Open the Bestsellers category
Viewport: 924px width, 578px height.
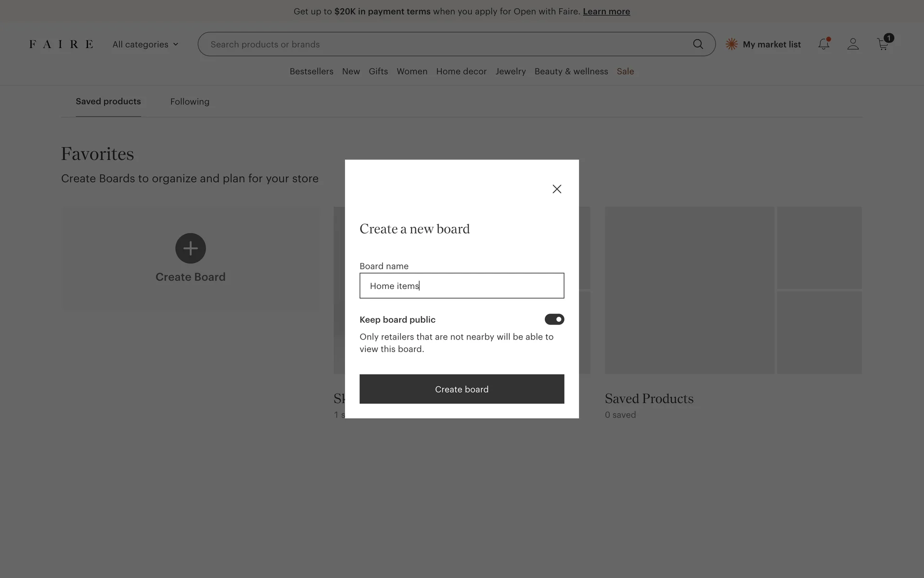pos(311,71)
